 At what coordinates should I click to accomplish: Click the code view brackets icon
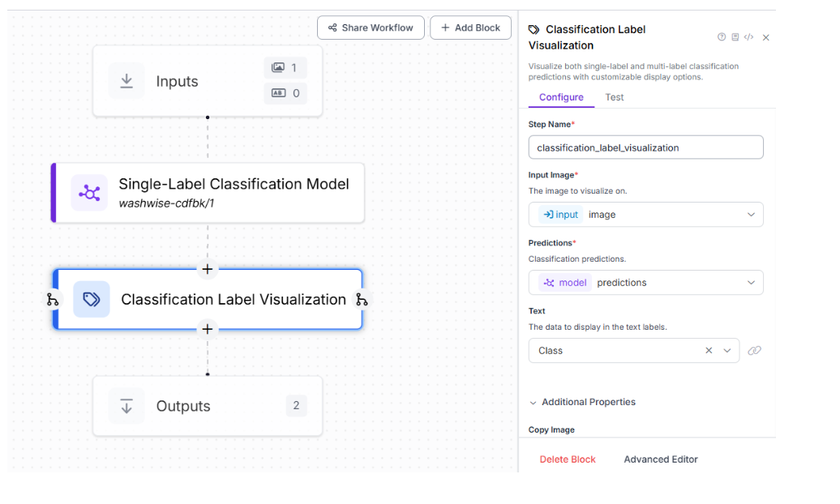pos(748,37)
